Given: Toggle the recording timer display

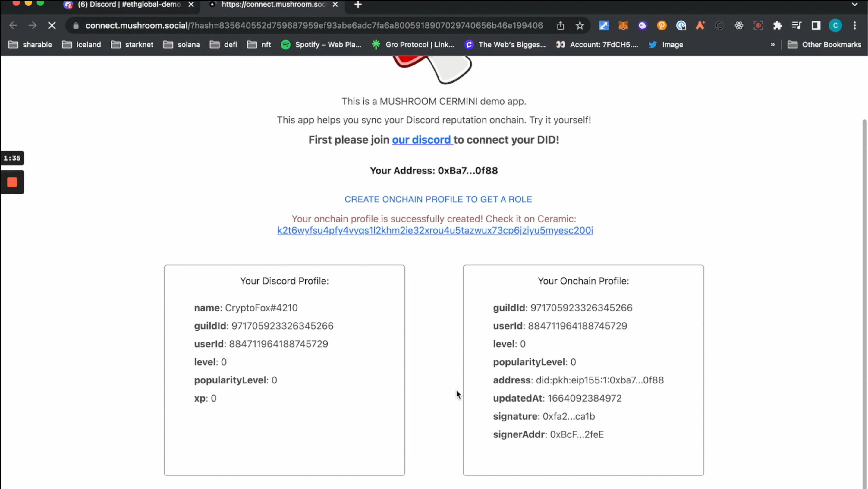Looking at the screenshot, I should (x=12, y=157).
